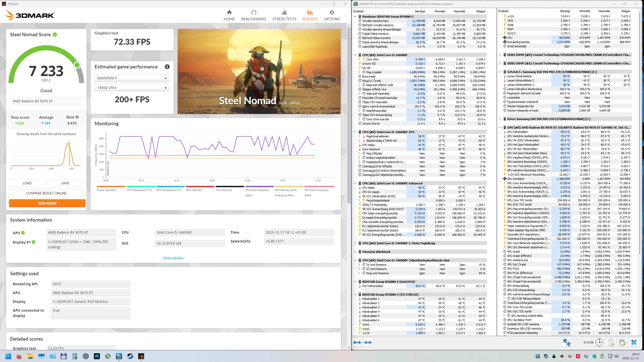This screenshot has height=362, width=644.
Task: Expand the DDR5 DIMM [#0] Crucial group
Action: click(500, 55)
